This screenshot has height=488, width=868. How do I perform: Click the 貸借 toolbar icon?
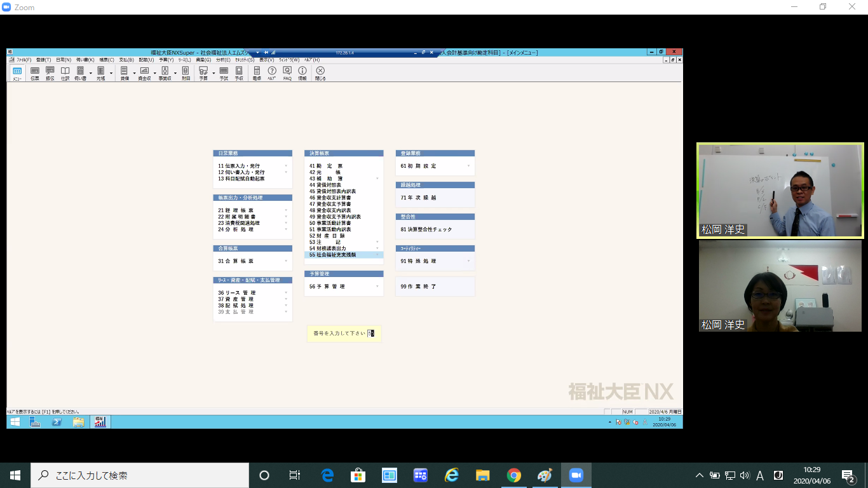tap(125, 73)
